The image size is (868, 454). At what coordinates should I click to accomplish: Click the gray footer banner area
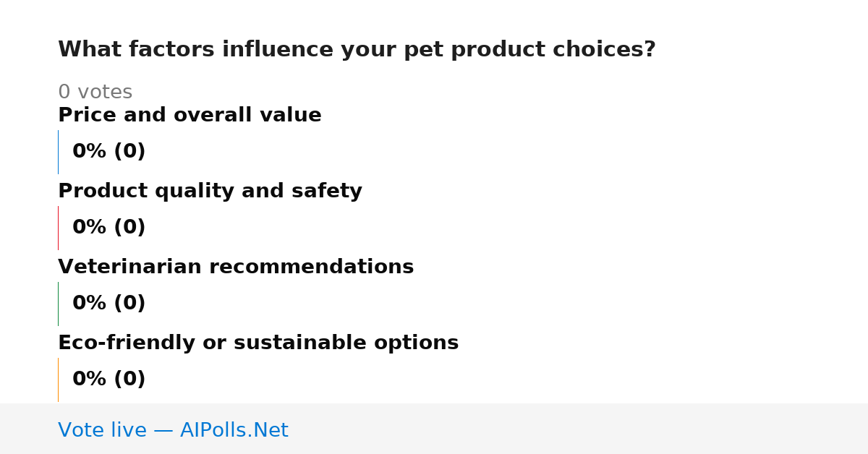click(x=434, y=429)
